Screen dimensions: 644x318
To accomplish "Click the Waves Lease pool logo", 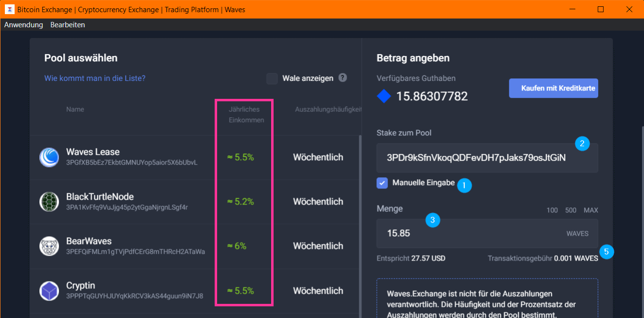I will (49, 157).
